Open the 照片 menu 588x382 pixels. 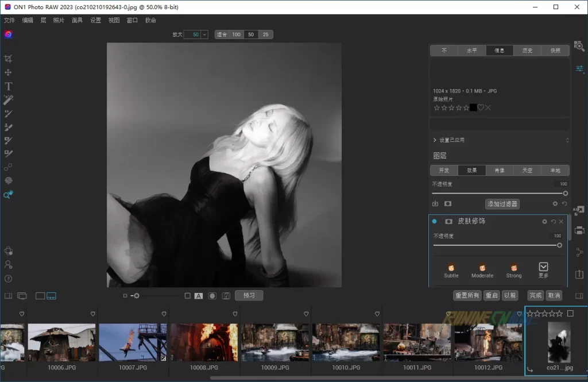pos(59,20)
